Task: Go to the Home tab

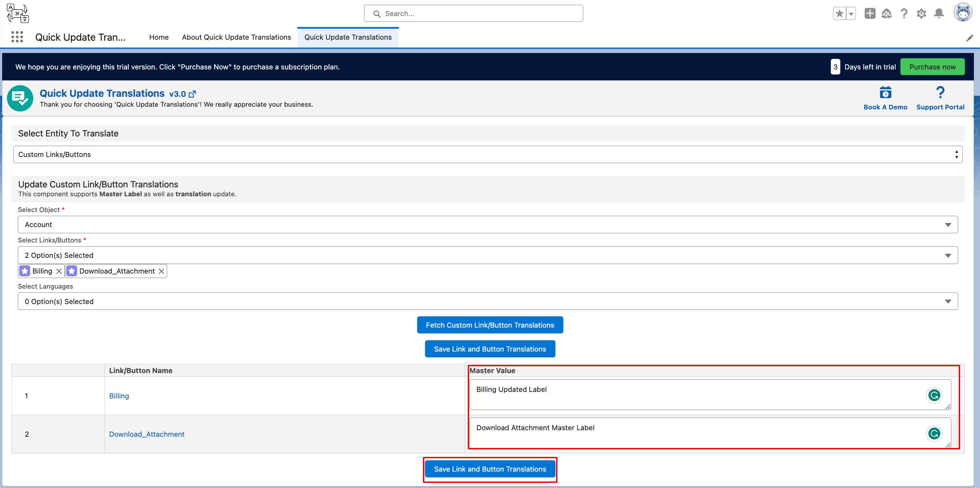Action: click(x=159, y=37)
